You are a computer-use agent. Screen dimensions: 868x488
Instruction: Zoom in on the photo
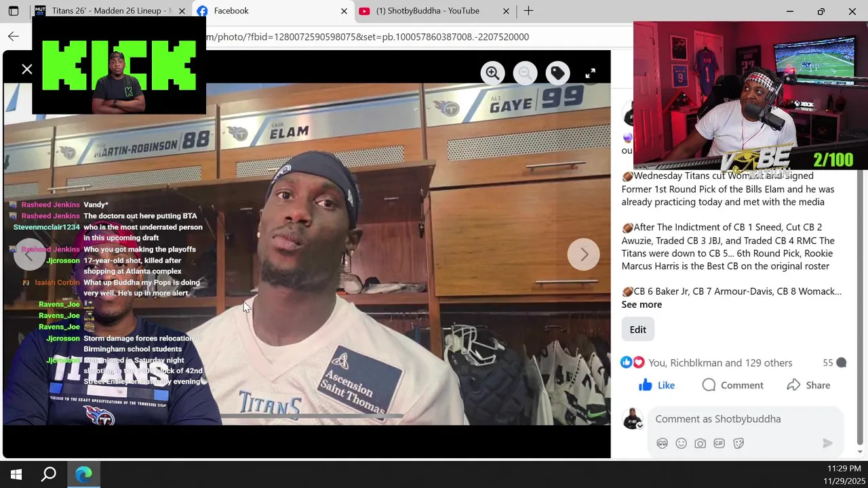[x=492, y=73]
